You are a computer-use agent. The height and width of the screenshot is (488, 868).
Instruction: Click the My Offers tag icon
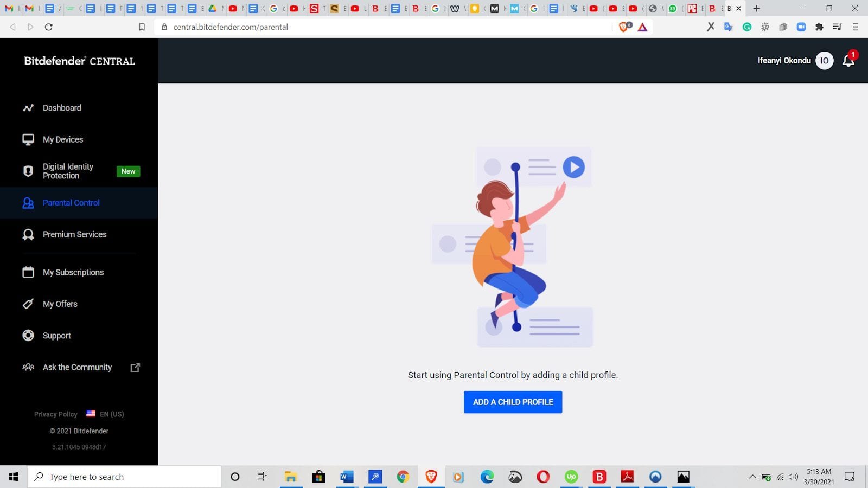click(28, 304)
